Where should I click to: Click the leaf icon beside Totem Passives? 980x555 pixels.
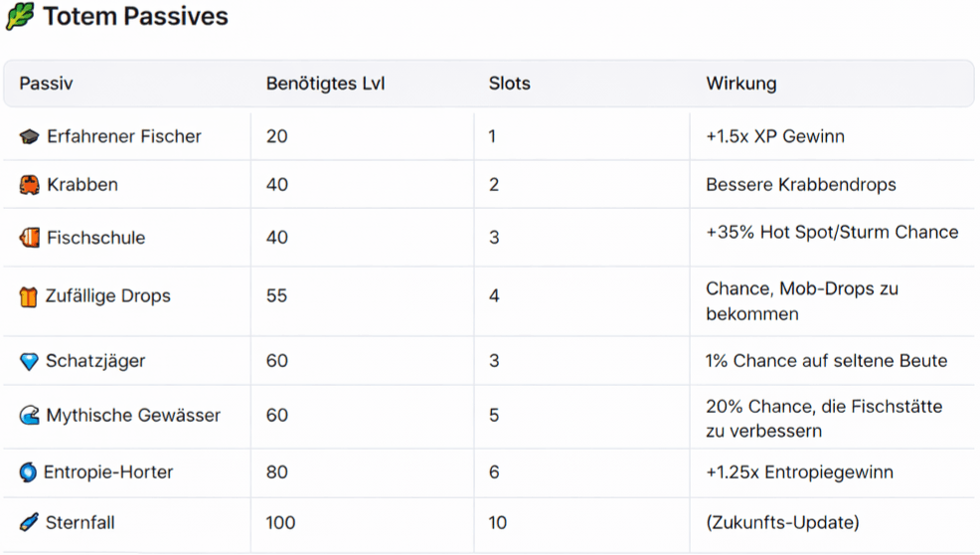tap(20, 17)
